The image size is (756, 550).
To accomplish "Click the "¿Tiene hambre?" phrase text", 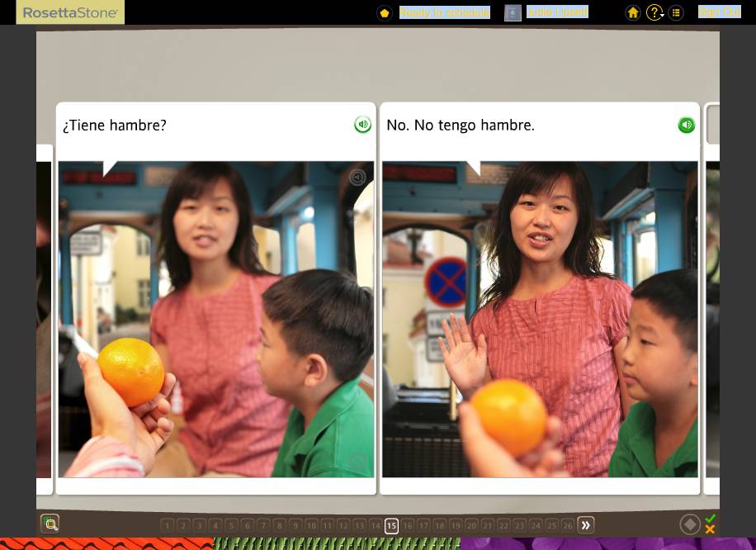I will (115, 126).
